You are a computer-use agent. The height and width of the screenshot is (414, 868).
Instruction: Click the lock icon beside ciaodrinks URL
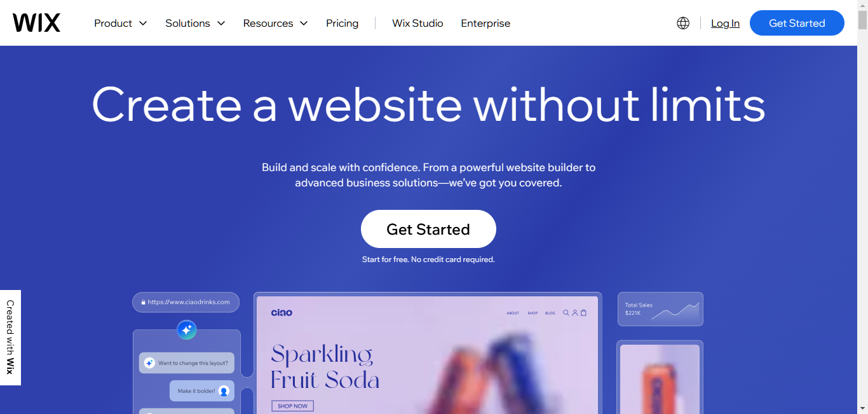pos(144,302)
